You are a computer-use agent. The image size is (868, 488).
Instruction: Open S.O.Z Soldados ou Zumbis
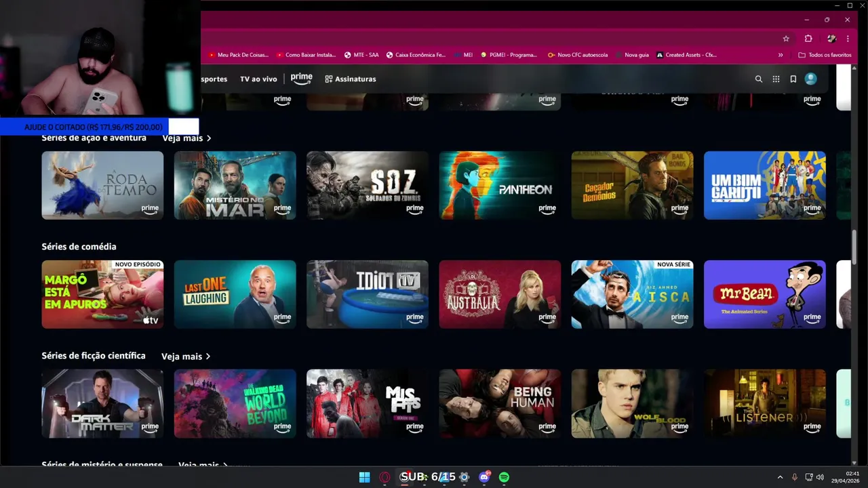click(368, 185)
